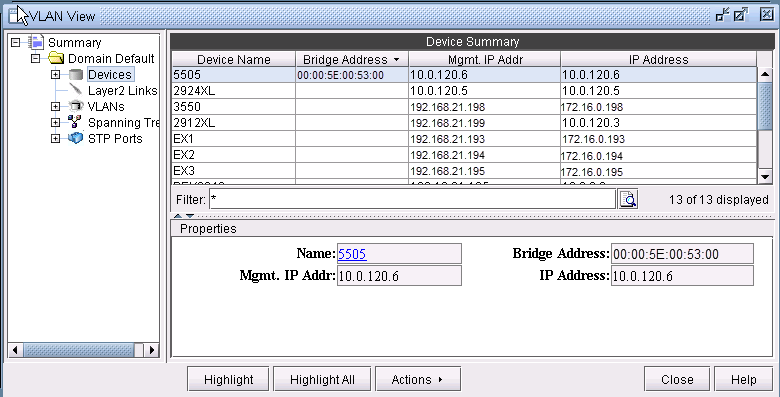The width and height of the screenshot is (780, 397).
Task: Click the tree pane scroll right arrow
Action: [152, 350]
